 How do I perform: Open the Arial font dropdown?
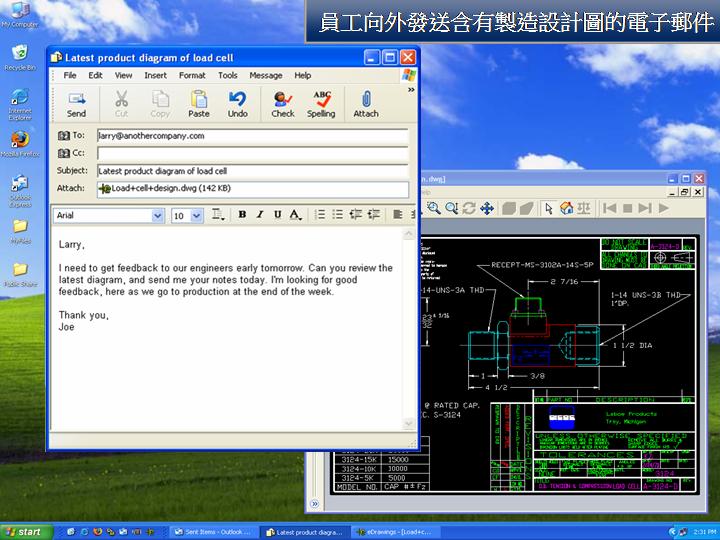pos(158,215)
